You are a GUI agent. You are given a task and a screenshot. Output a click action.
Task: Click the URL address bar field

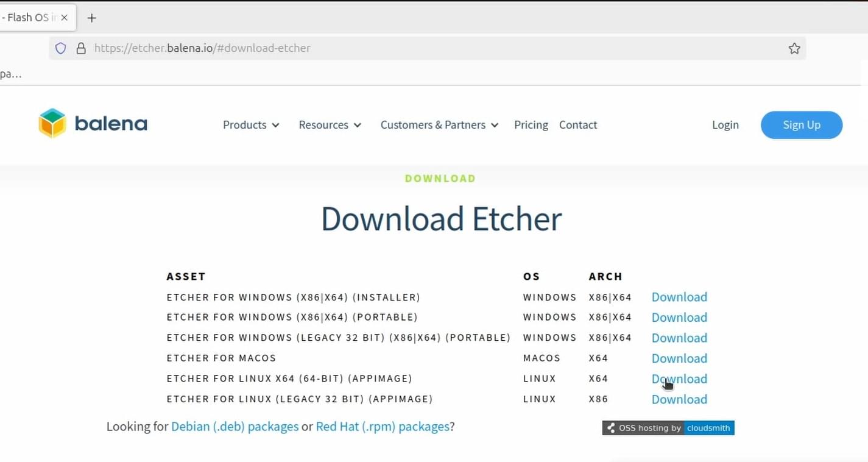[428, 48]
